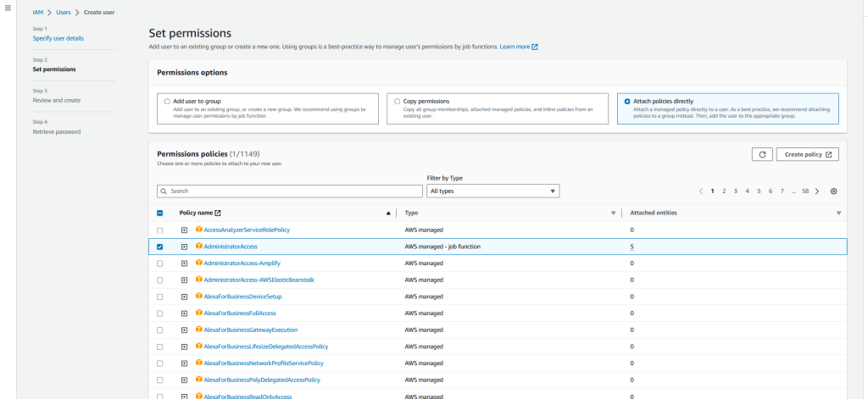Viewport: 868px width, 399px height.
Task: Check the AdministratorAccess-AWSElasticBeanstalk checkbox
Action: (x=160, y=280)
